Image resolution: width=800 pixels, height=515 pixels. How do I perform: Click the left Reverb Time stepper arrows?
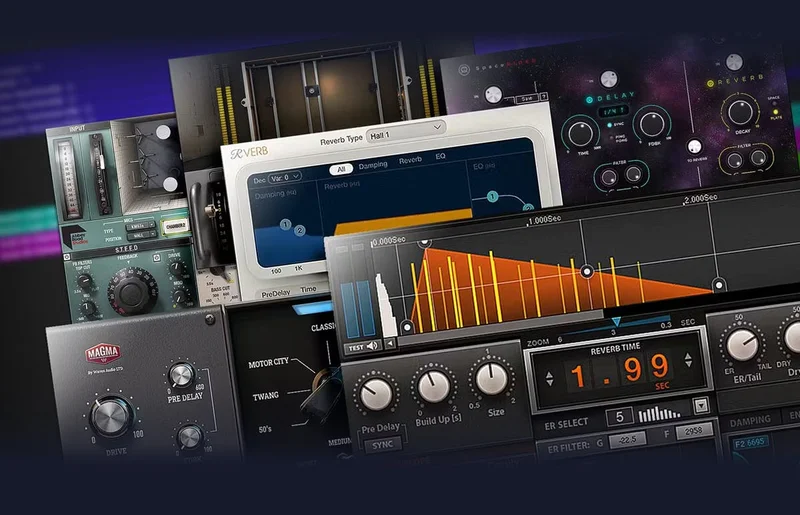549,379
